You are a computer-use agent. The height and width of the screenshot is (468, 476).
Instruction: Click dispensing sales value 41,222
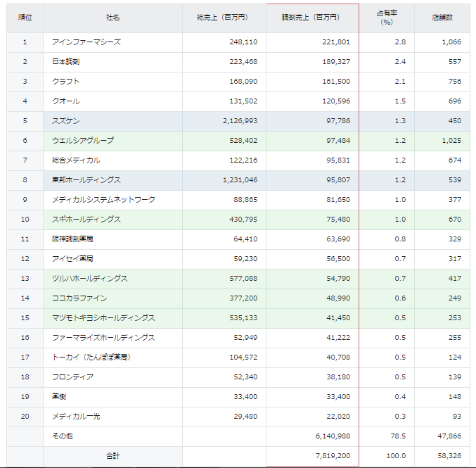(338, 338)
